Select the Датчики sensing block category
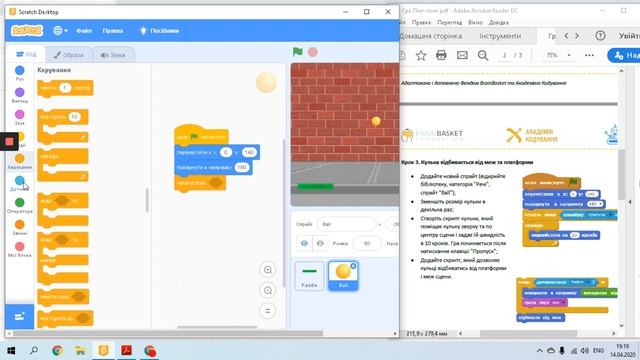Viewport: 640px width, 360px height. click(x=20, y=183)
